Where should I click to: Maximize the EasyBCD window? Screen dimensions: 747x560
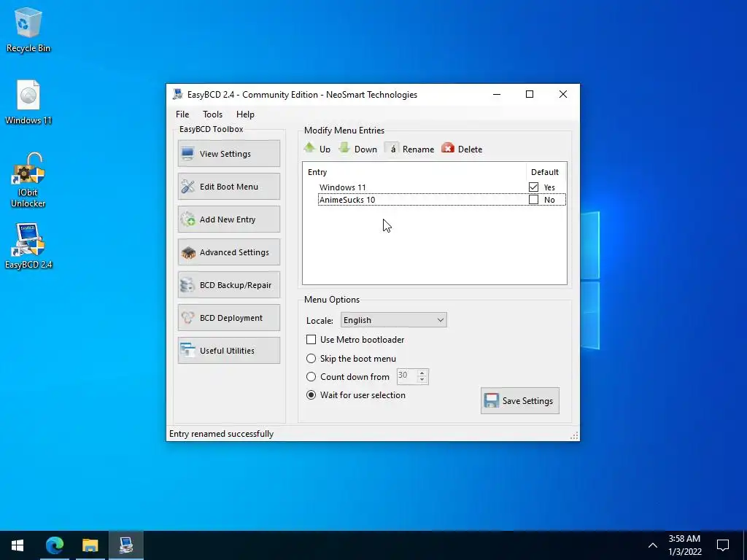pyautogui.click(x=530, y=94)
